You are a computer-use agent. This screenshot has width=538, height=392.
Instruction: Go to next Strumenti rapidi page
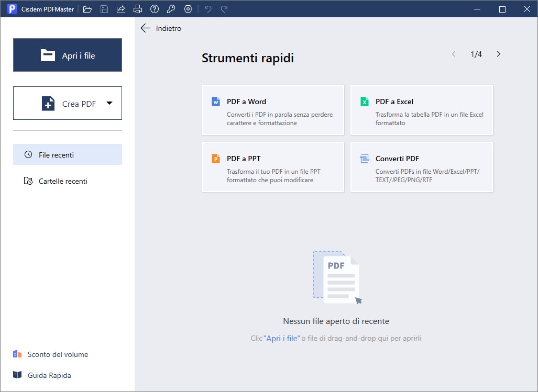pos(498,53)
